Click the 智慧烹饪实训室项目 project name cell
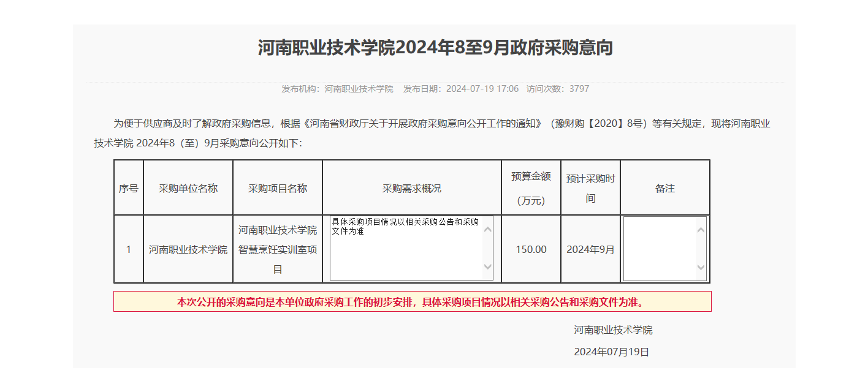 [x=278, y=249]
